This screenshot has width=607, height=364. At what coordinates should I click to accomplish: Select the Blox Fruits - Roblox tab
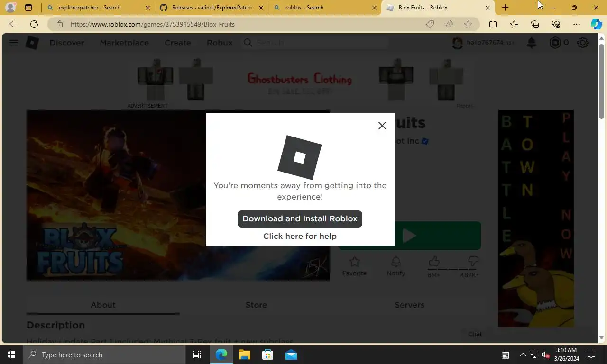tap(437, 8)
